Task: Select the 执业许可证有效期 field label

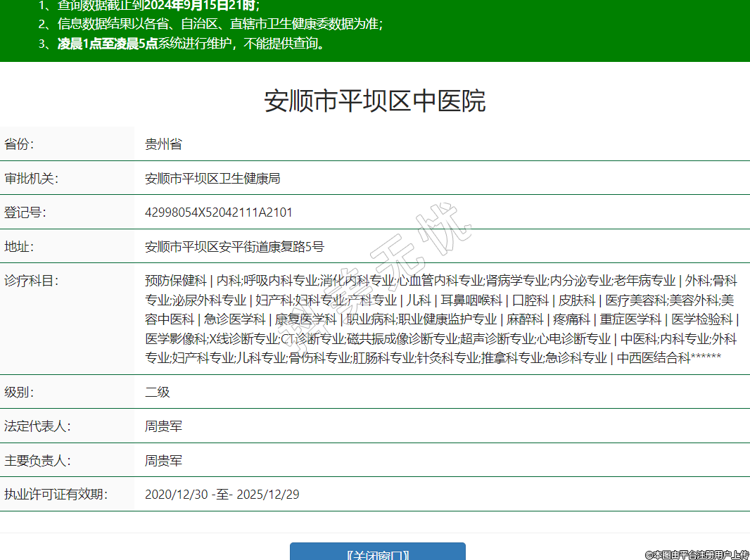Action: (x=56, y=495)
